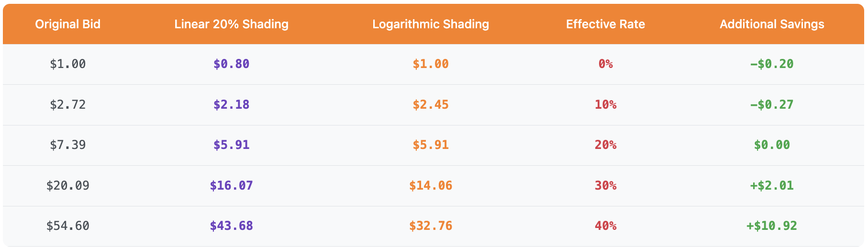The height and width of the screenshot is (250, 868).
Task: Select the $43.68 linear shading value
Action: [x=231, y=226]
